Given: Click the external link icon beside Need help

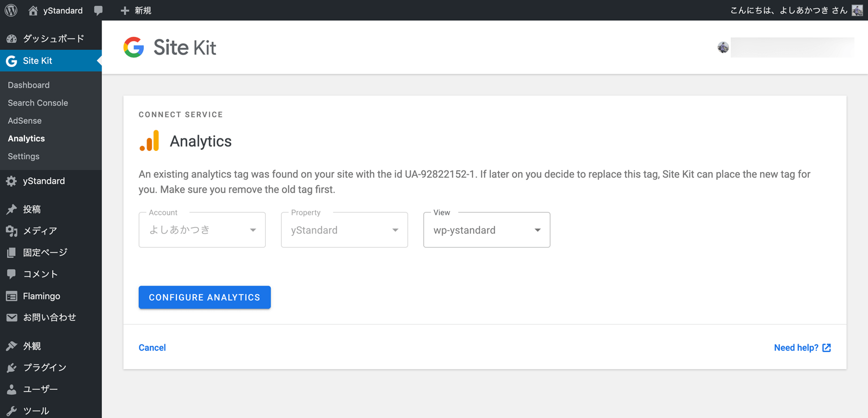Looking at the screenshot, I should (826, 347).
